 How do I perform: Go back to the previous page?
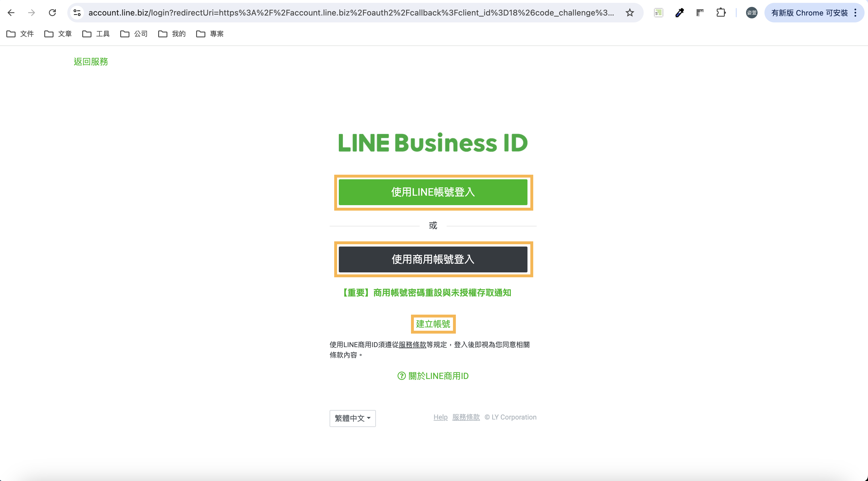coord(11,13)
